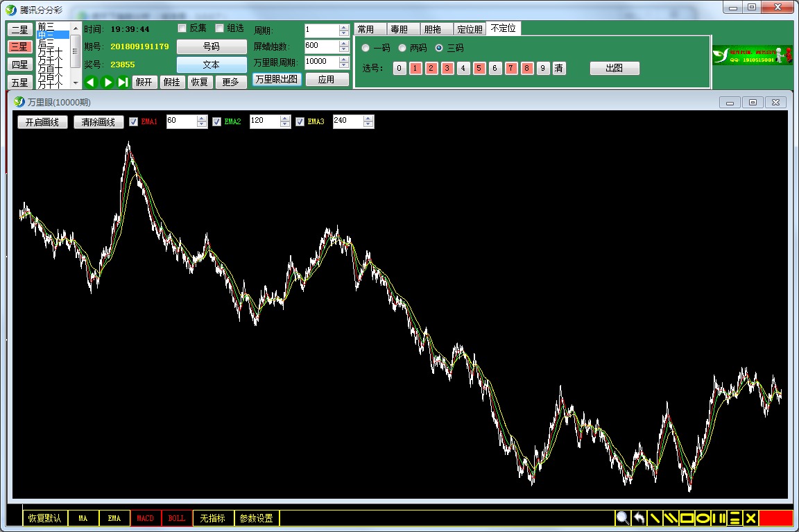799x532 pixels.
Task: Enable the 反集 checkbox
Action: coord(182,28)
